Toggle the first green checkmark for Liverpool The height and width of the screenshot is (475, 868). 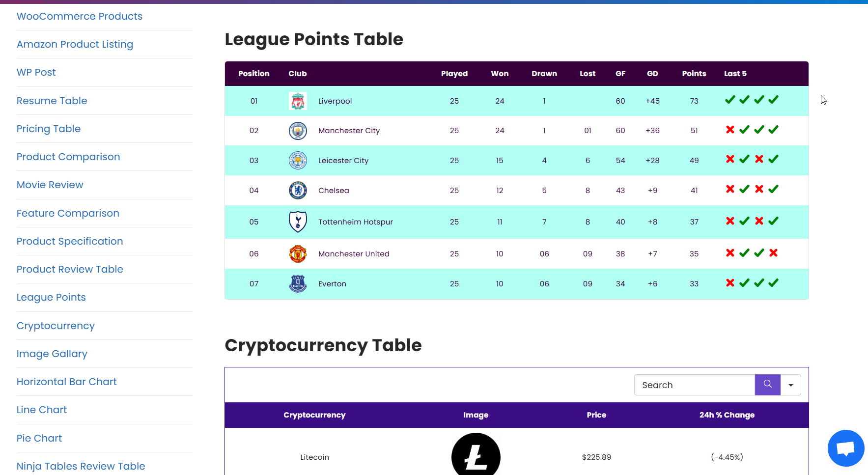(730, 99)
